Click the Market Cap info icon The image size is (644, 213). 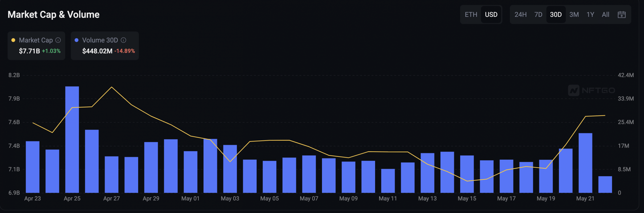58,40
